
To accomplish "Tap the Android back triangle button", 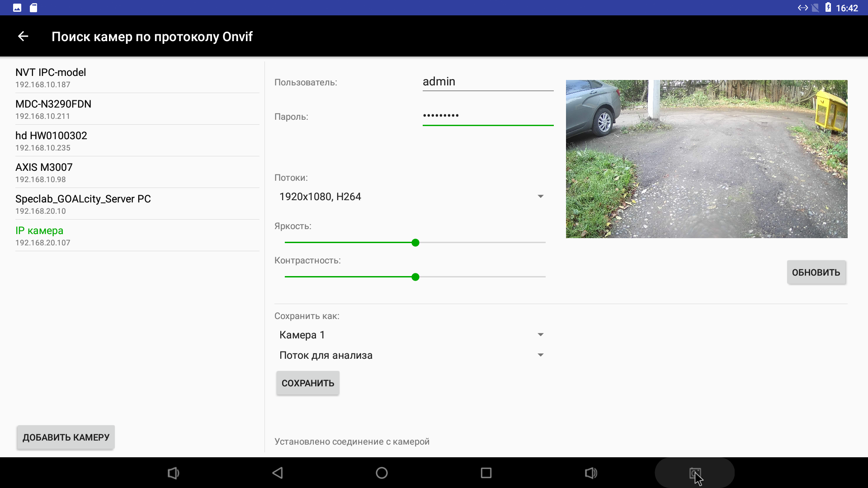I will point(278,473).
